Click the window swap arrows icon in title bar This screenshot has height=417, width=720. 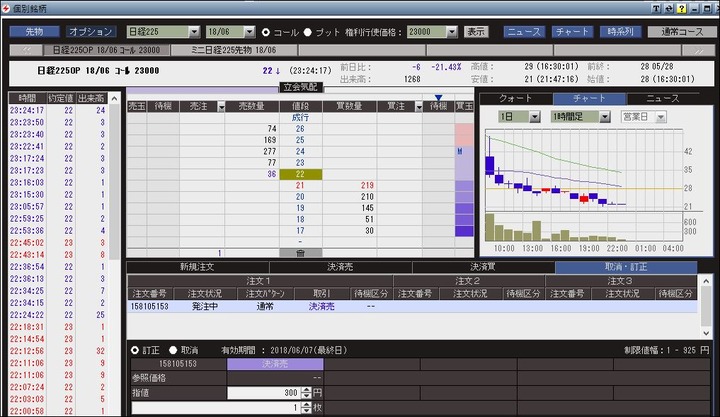[x=669, y=9]
